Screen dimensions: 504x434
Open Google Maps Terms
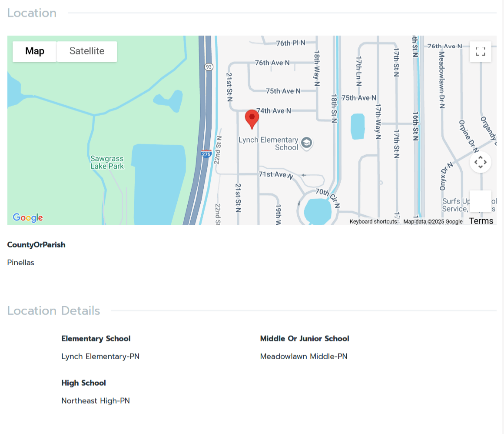click(481, 221)
